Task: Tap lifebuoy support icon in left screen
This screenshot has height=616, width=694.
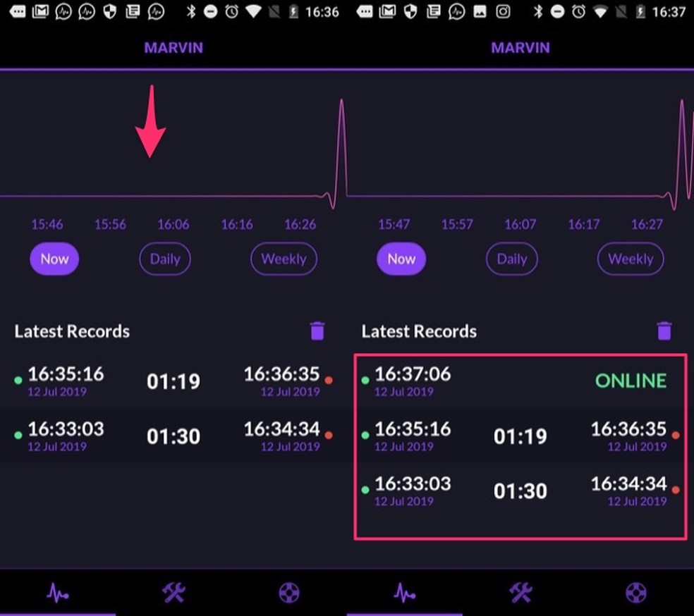Action: (x=289, y=593)
